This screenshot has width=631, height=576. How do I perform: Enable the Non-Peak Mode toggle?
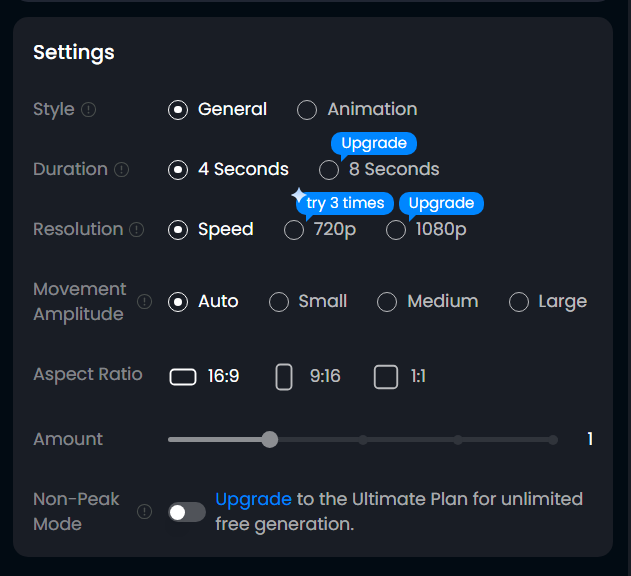pyautogui.click(x=187, y=512)
